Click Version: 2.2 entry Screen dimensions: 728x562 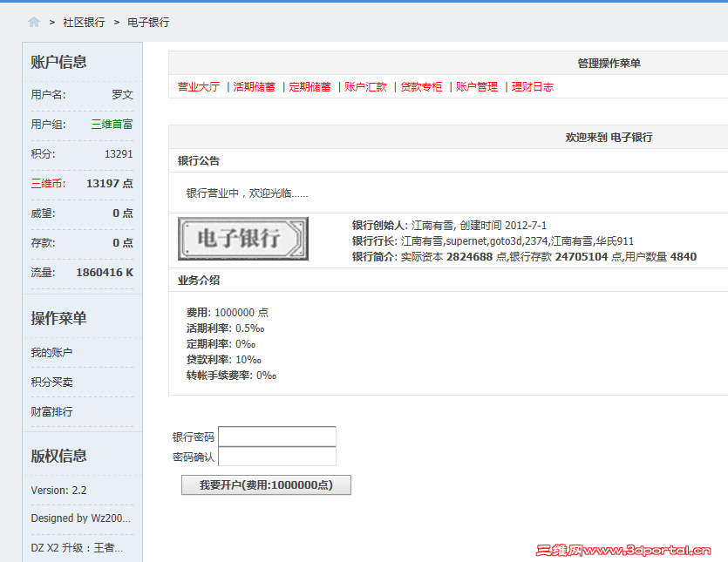(x=58, y=491)
